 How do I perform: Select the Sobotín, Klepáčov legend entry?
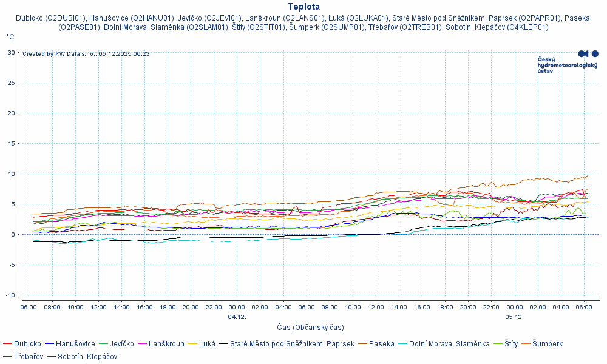coord(87,357)
